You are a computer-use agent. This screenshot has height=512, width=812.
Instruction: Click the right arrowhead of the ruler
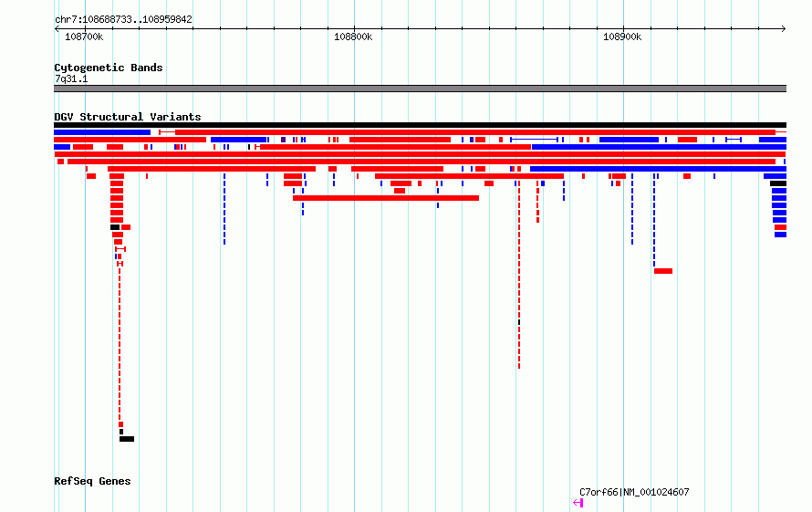pos(784,28)
